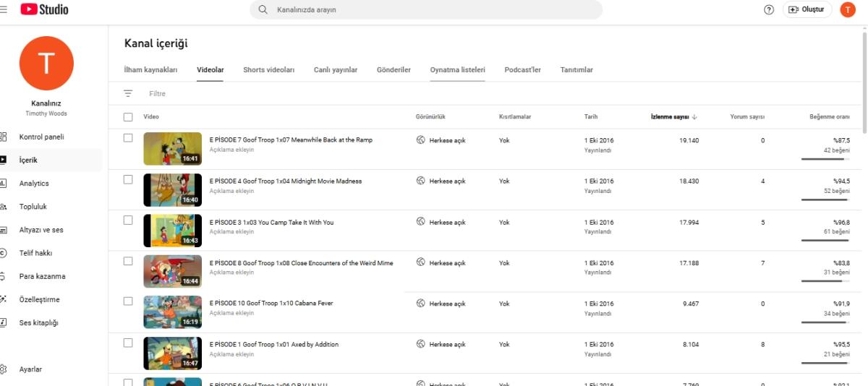Open the account avatar in the top bar
Image resolution: width=868 pixels, height=386 pixels.
pyautogui.click(x=847, y=9)
